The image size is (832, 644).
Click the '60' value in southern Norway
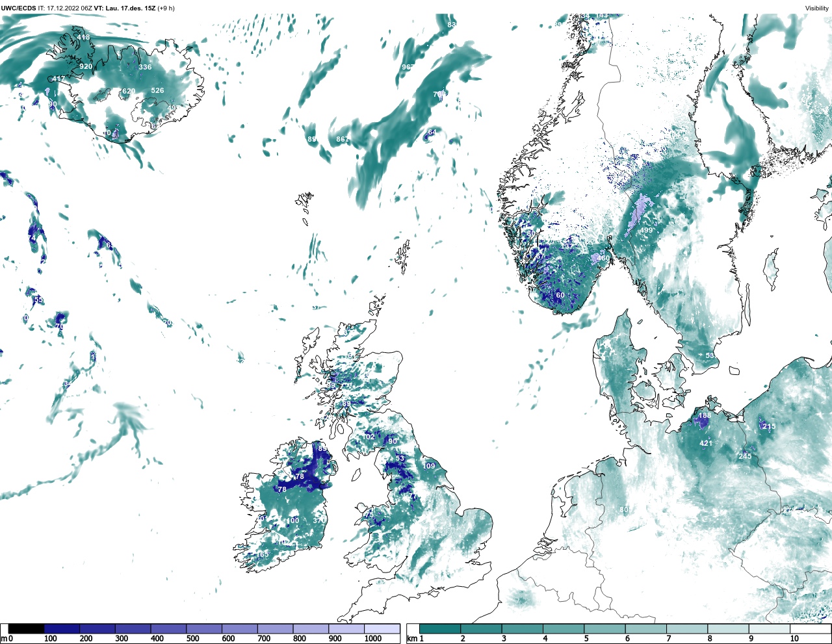coord(560,296)
